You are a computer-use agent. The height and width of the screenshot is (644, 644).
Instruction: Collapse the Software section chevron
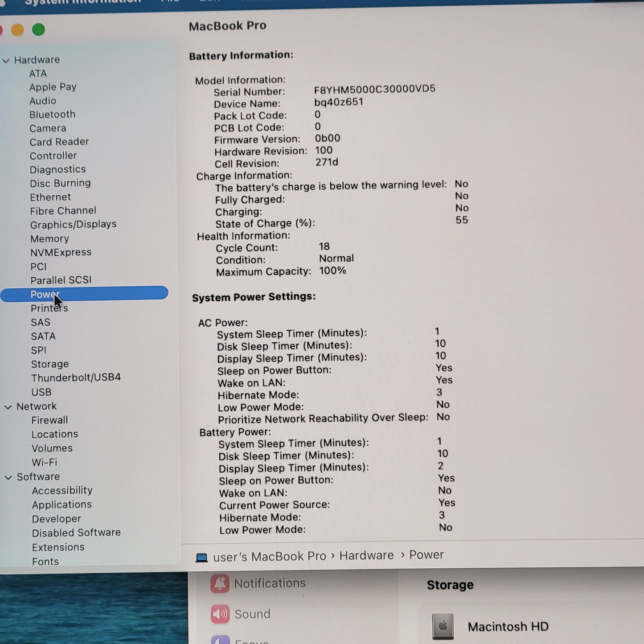coord(8,477)
